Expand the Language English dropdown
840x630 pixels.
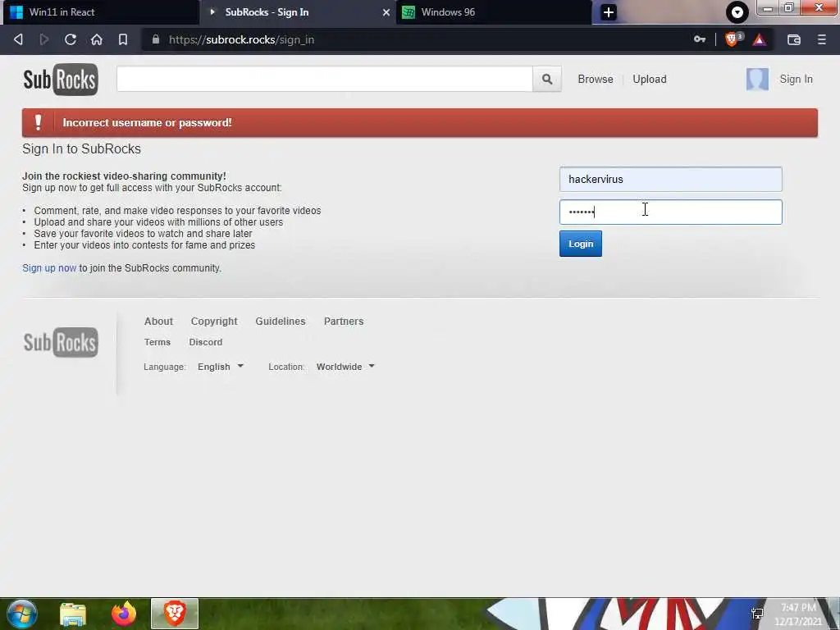pos(220,367)
